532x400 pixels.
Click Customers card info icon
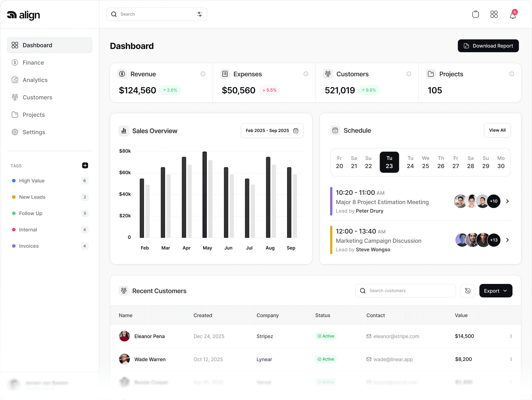pyautogui.click(x=409, y=74)
